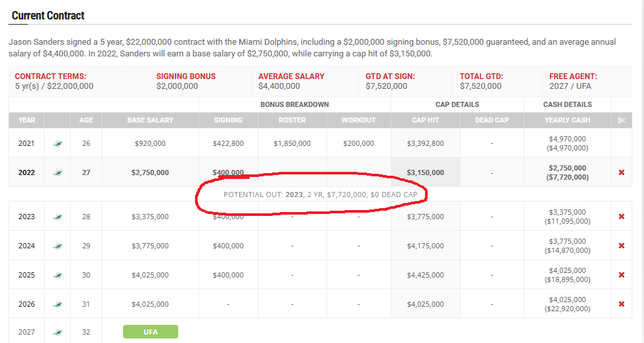Click Dolphins logo in 2024 row

58,246
